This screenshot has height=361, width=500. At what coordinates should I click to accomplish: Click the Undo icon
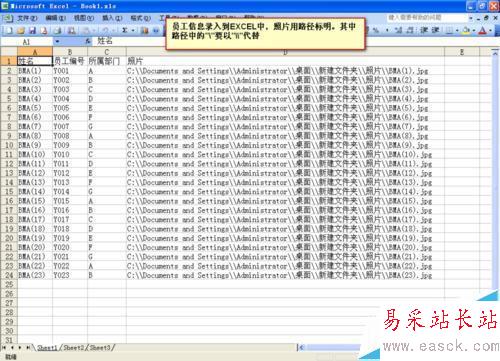click(105, 31)
